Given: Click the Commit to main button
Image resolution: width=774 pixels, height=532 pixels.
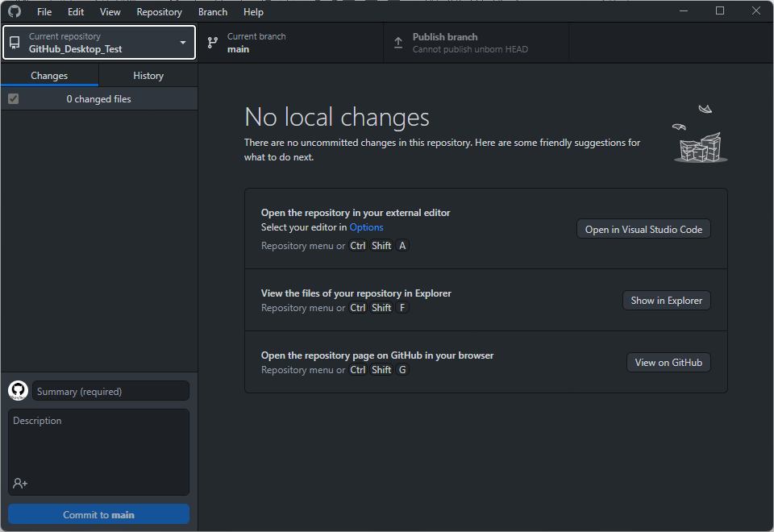Looking at the screenshot, I should coord(98,514).
